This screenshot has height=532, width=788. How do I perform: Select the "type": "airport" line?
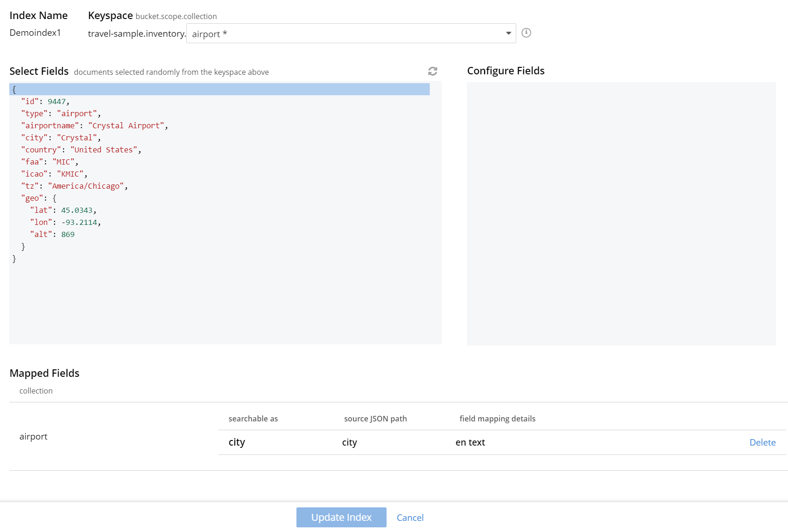click(61, 113)
